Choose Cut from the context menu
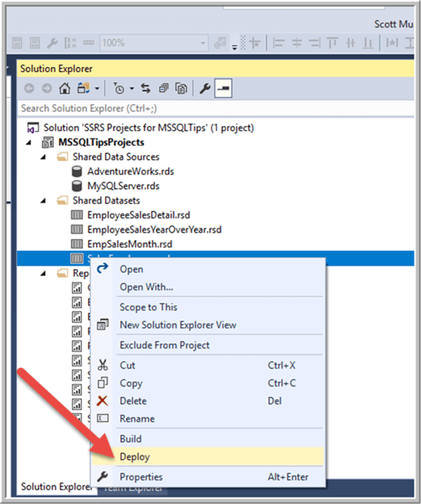Viewport: 421px width, 504px height. 208,365
